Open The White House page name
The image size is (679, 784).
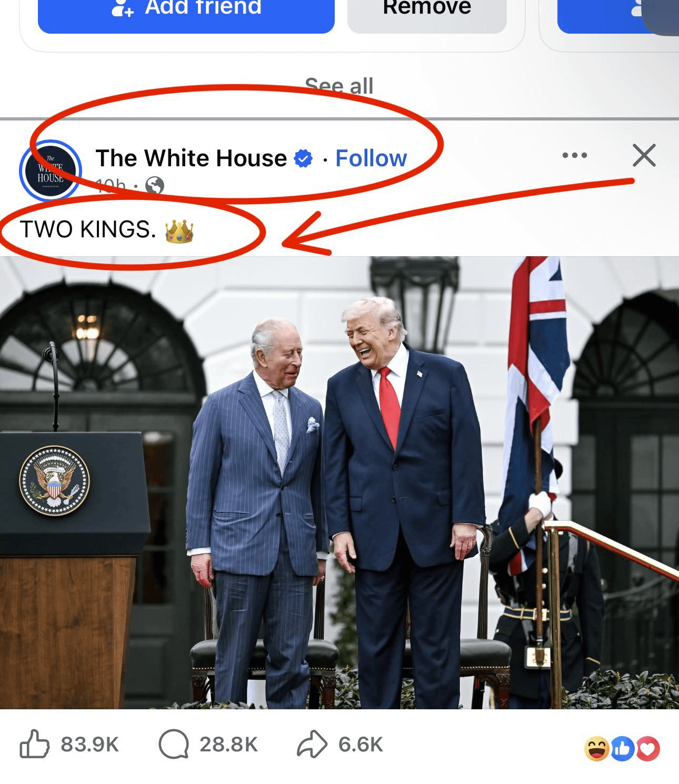(191, 158)
